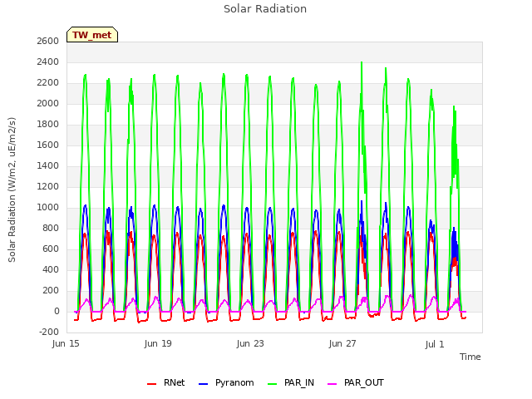Image resolution: width=532 pixels, height=399 pixels.
Task: Toggle the RNet legend entry
Action: click(x=166, y=383)
